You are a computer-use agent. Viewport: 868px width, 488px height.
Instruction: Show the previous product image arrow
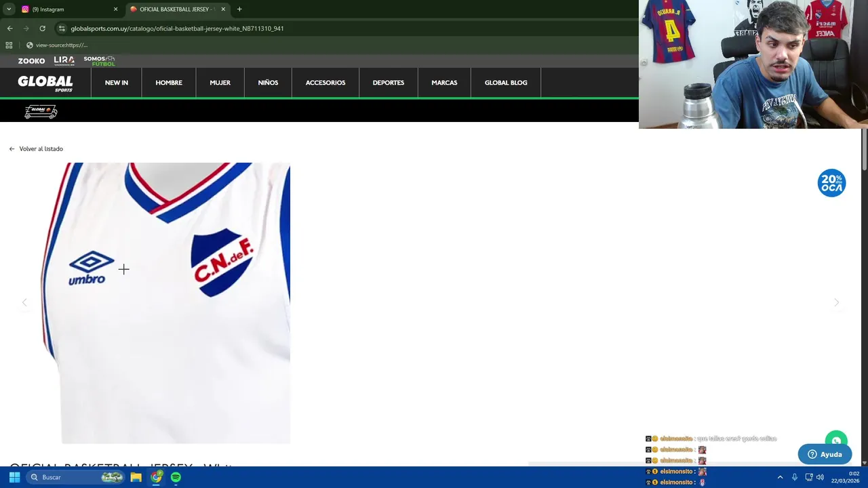click(24, 302)
